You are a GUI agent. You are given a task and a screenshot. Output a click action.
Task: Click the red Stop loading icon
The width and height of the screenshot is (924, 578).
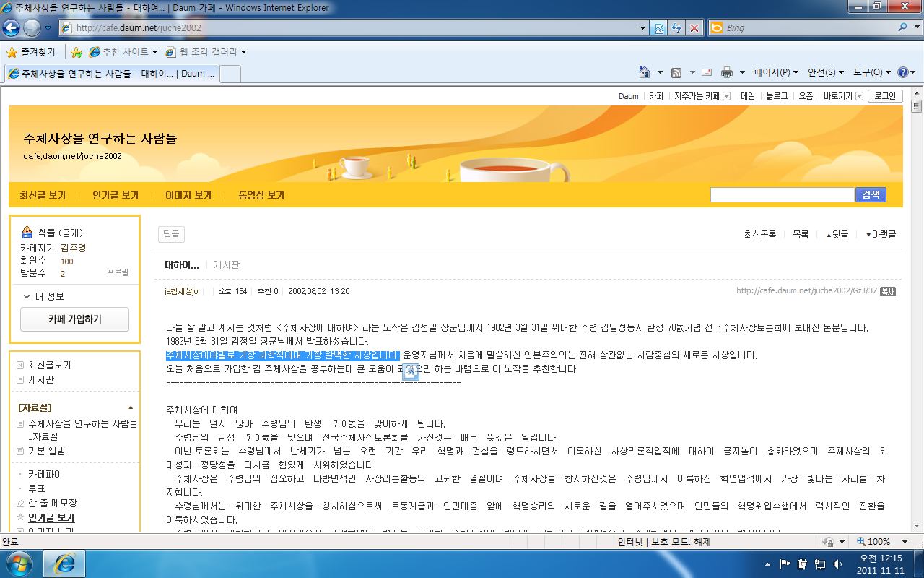694,28
